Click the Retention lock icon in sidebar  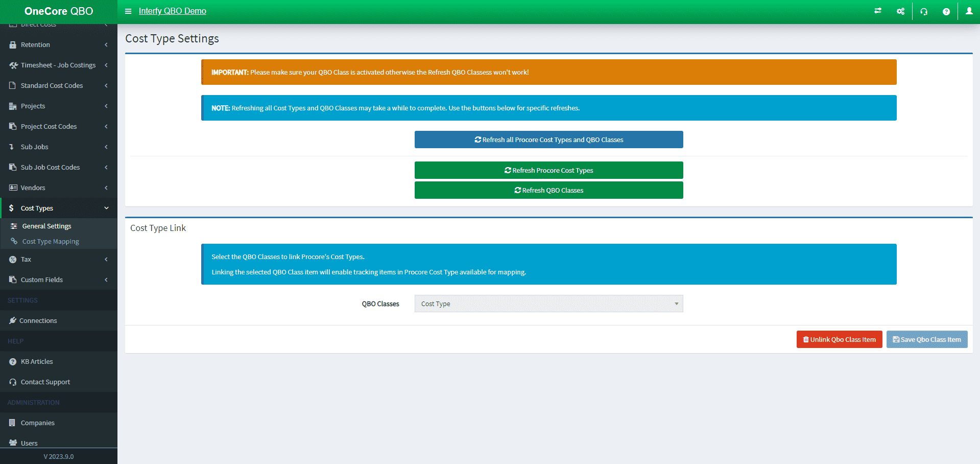[x=13, y=45]
